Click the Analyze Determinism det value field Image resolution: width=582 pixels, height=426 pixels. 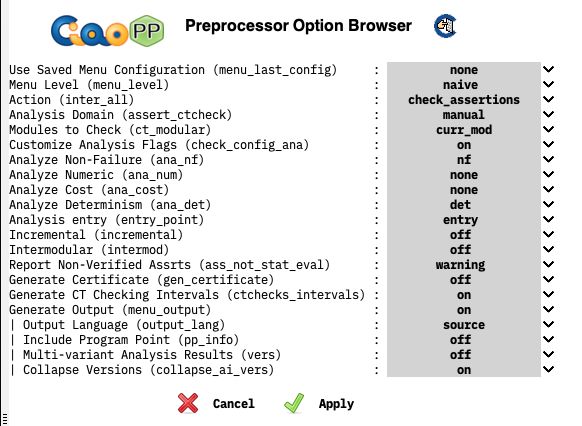click(x=464, y=204)
